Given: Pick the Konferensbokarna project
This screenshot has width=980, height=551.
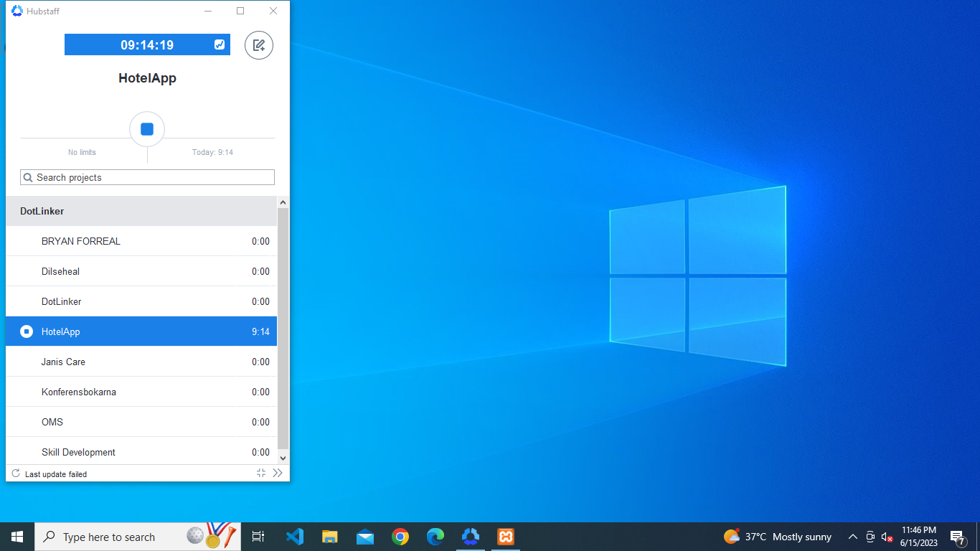Looking at the screenshot, I should tap(79, 392).
